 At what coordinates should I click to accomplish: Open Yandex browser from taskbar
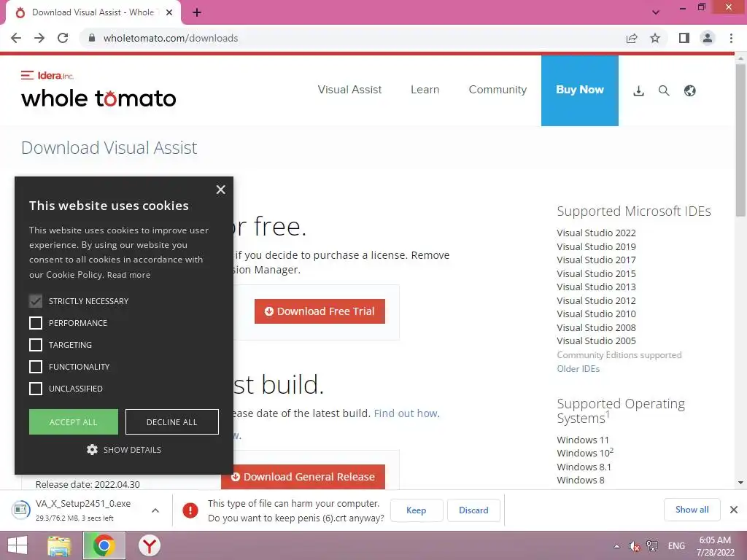(x=149, y=545)
